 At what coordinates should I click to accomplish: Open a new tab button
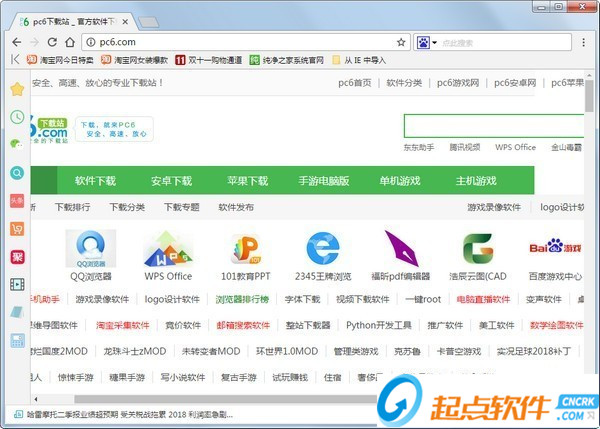coord(149,22)
